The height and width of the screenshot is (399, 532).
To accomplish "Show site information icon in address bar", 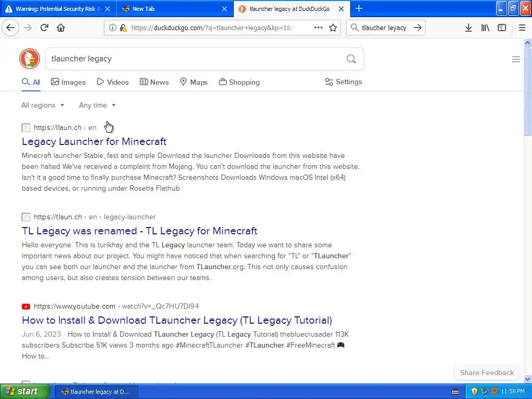I will pos(112,28).
